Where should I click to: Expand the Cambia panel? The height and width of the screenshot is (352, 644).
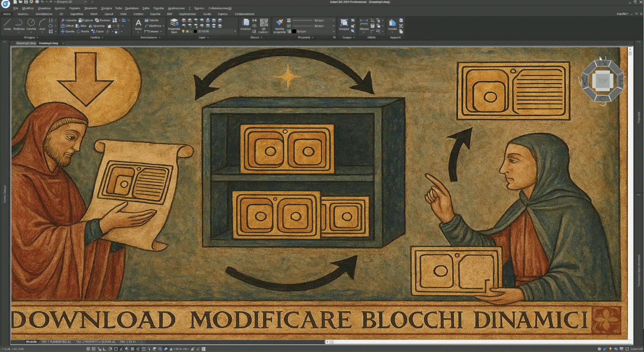tap(97, 38)
